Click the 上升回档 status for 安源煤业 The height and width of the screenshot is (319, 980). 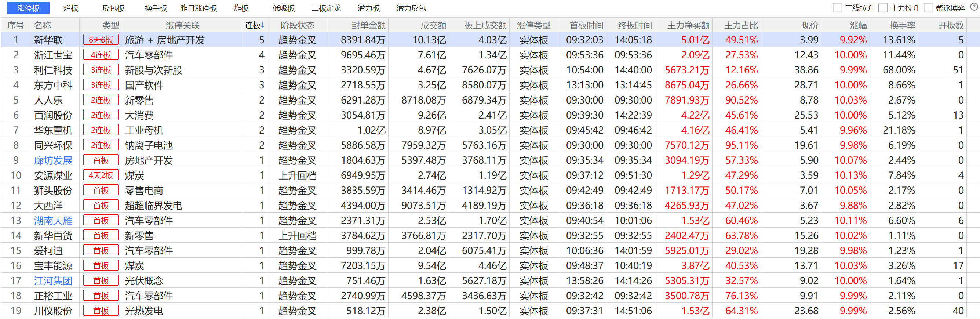tap(297, 175)
